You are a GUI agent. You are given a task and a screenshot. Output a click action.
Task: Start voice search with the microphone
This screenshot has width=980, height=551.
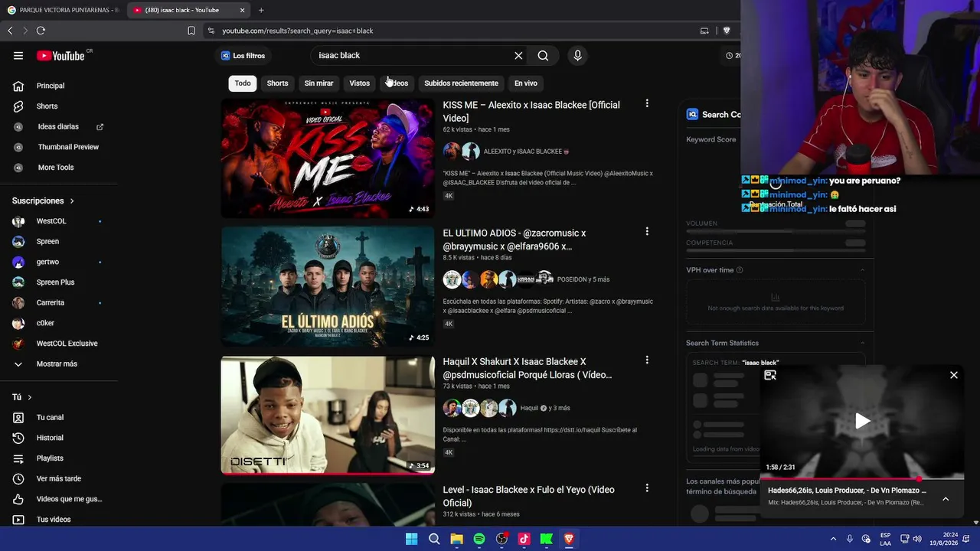[577, 55]
